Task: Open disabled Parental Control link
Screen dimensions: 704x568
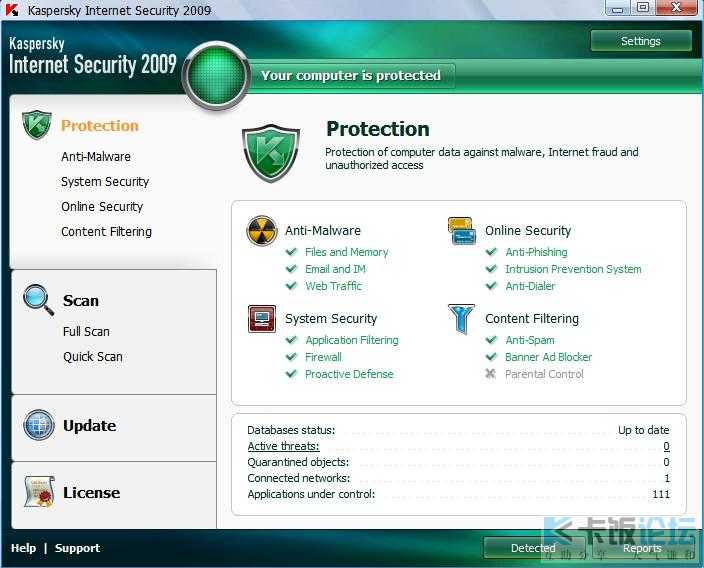Action: tap(544, 374)
